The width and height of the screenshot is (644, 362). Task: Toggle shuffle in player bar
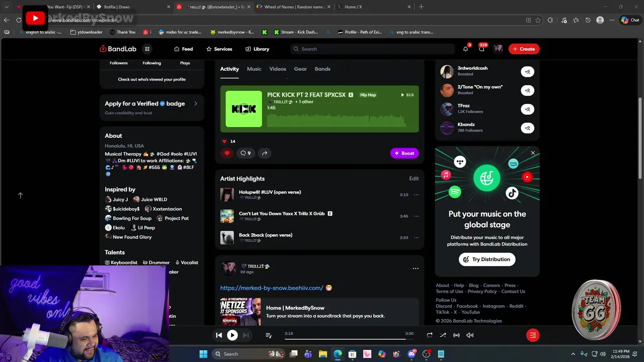click(x=443, y=335)
